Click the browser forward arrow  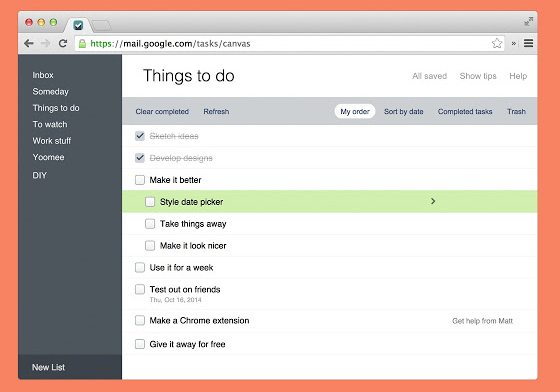[x=45, y=44]
